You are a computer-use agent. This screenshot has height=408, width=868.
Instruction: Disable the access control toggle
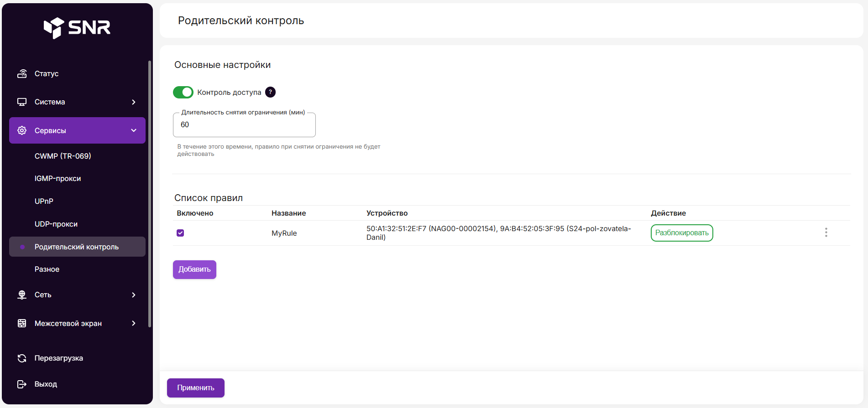pos(183,92)
